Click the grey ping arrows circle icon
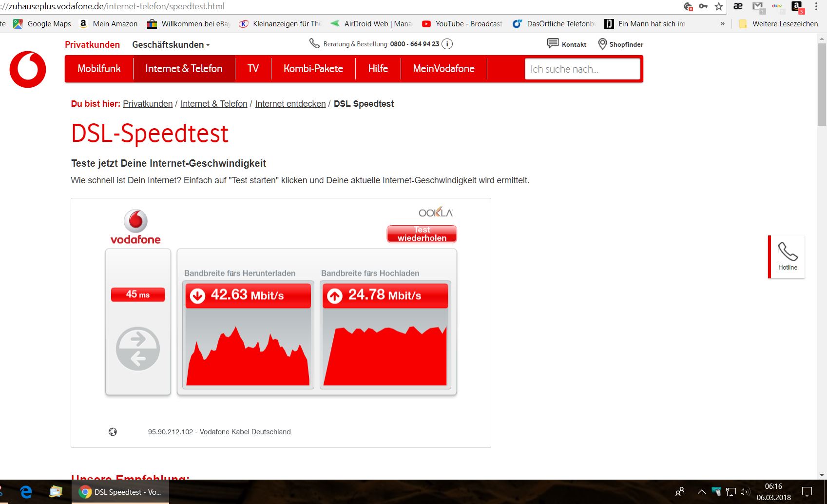Screen dimensions: 827x504 pyautogui.click(x=138, y=349)
